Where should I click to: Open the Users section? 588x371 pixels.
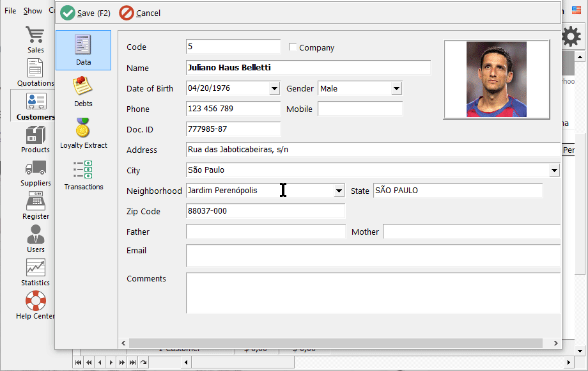[35, 240]
